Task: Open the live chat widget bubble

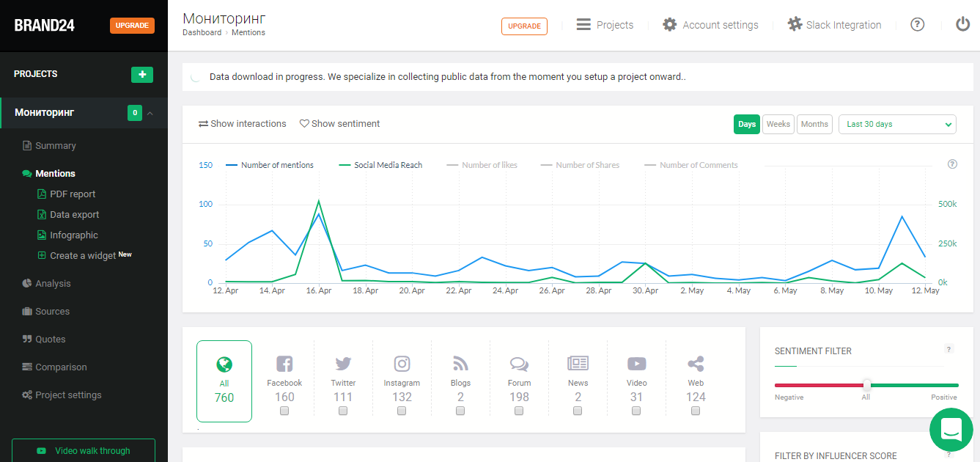Action: coord(951,429)
